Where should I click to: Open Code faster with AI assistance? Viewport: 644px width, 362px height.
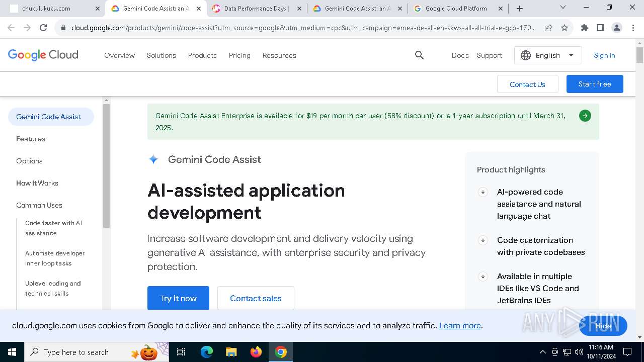53,228
